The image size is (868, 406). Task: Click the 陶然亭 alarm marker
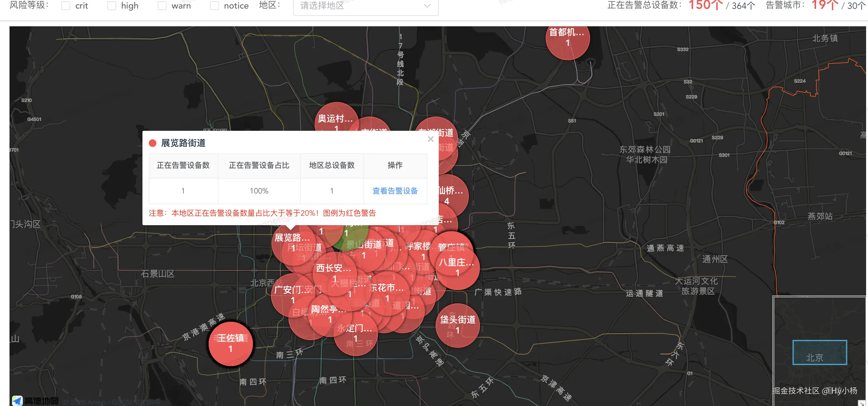click(x=329, y=314)
